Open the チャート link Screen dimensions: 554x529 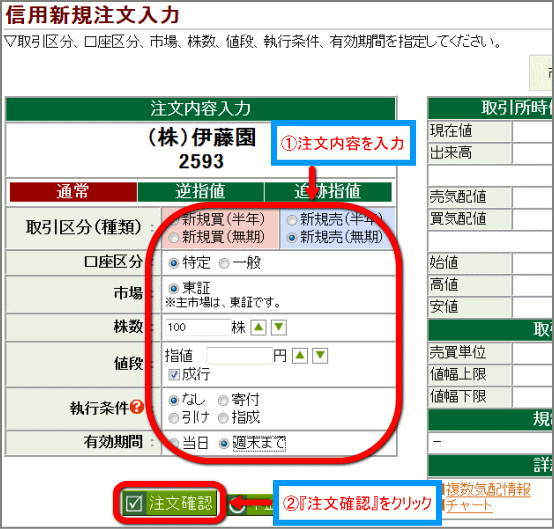pyautogui.click(x=469, y=506)
